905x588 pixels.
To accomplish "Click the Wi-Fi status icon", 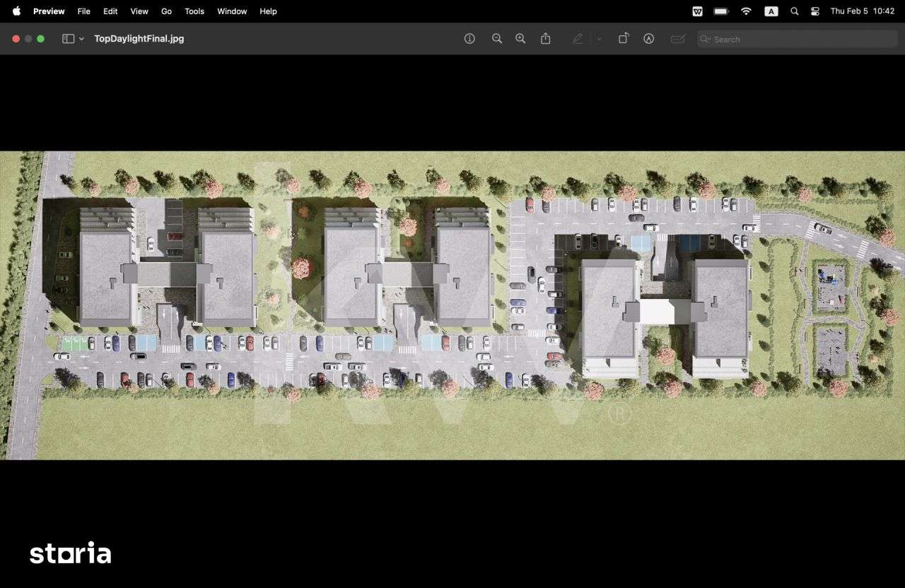I will [746, 11].
